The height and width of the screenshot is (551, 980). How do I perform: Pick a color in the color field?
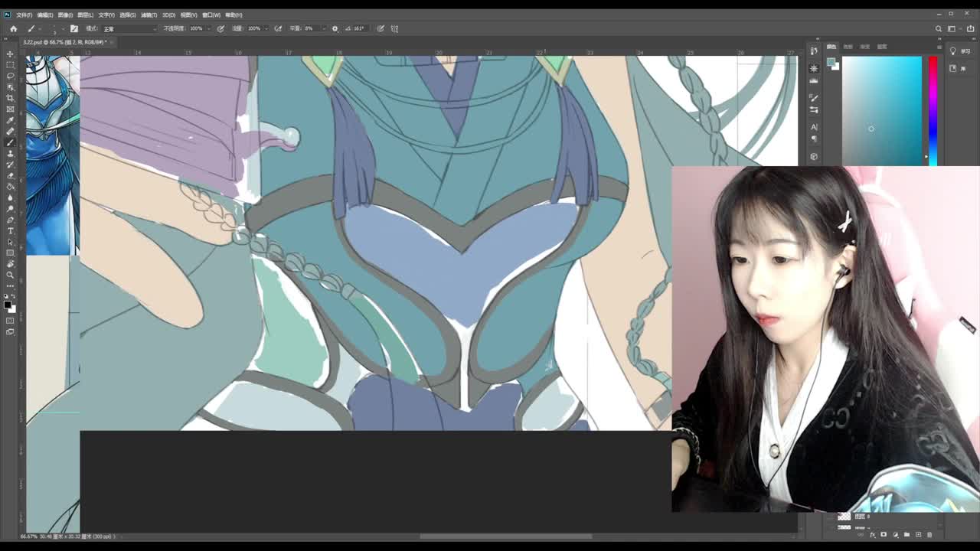(882, 111)
